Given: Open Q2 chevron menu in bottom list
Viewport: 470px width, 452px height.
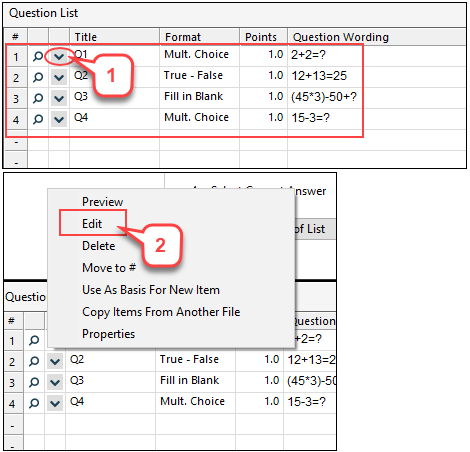Looking at the screenshot, I should point(55,361).
